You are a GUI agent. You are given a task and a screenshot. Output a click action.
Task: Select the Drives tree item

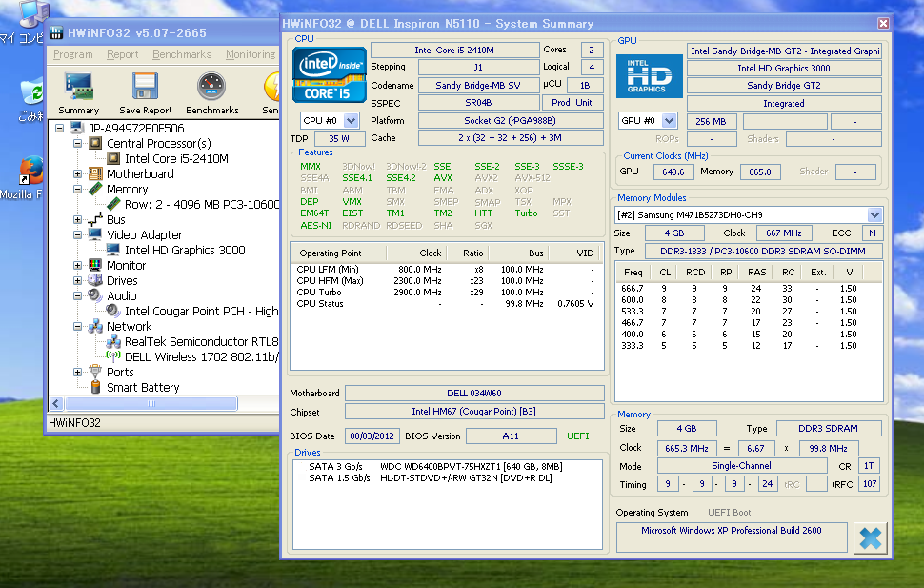tap(122, 281)
